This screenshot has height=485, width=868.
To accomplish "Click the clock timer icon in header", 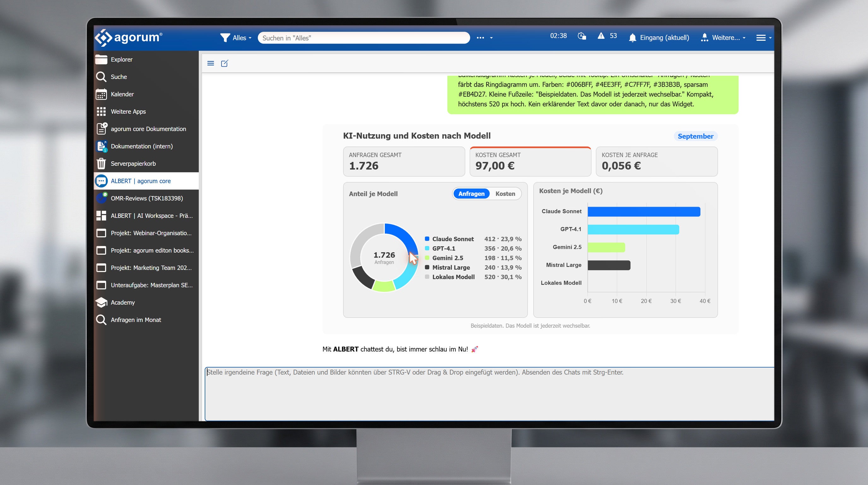I will pos(582,36).
